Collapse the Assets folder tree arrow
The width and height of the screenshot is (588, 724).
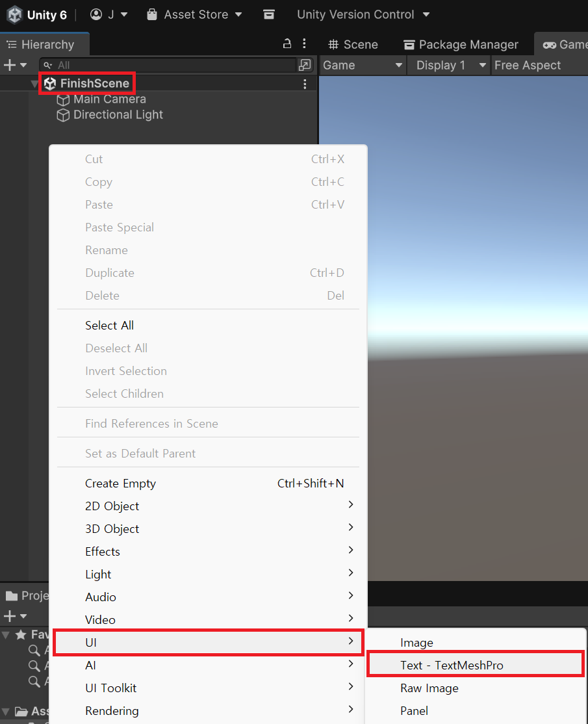[6, 712]
